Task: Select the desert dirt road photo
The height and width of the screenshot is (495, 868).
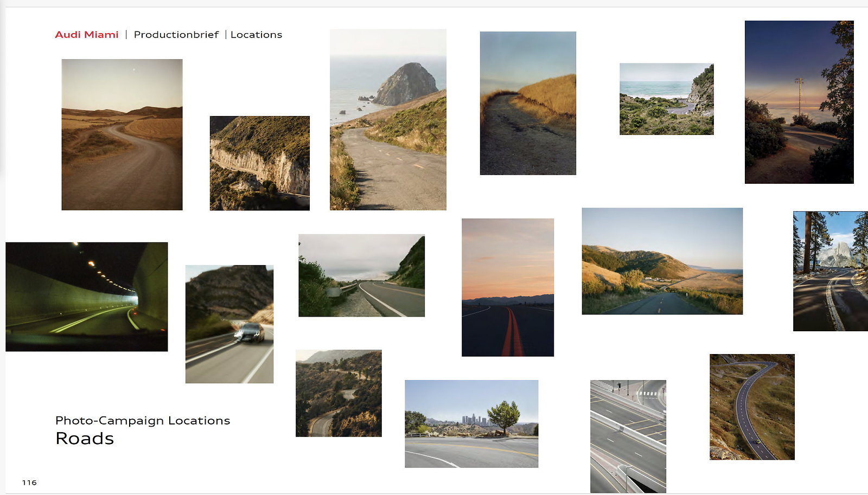Action: click(x=122, y=134)
